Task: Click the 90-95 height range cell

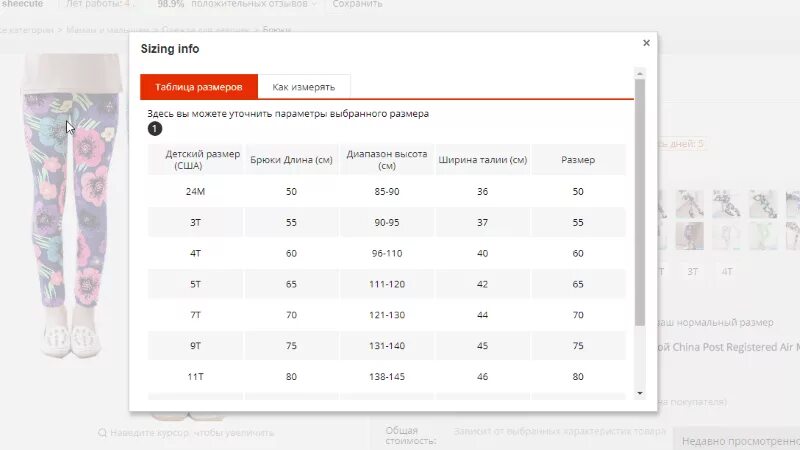Action: pos(387,222)
